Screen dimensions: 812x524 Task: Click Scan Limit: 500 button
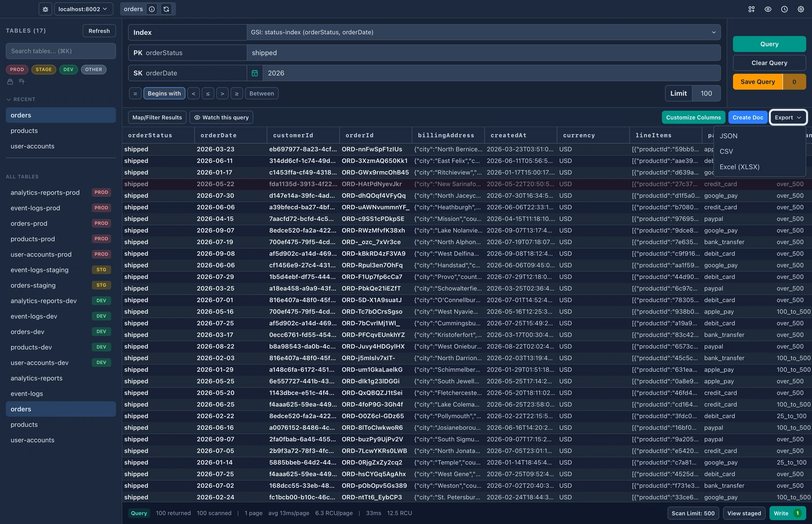tap(693, 513)
